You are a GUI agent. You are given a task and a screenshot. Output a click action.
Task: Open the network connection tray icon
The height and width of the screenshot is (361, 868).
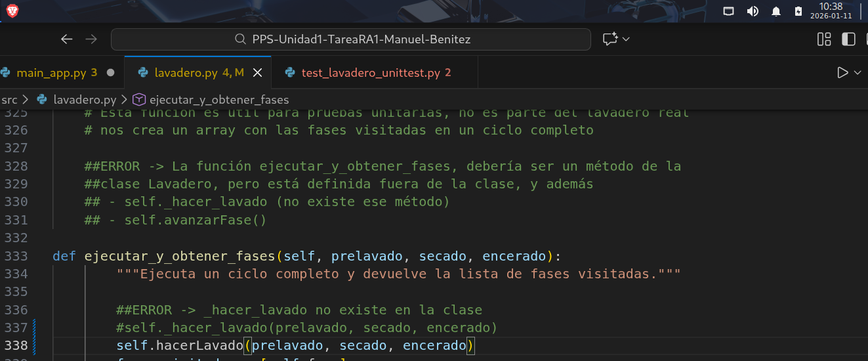point(728,11)
